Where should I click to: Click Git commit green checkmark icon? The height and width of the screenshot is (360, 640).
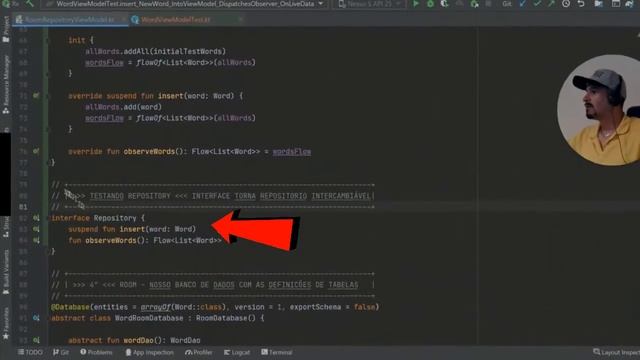[537, 4]
